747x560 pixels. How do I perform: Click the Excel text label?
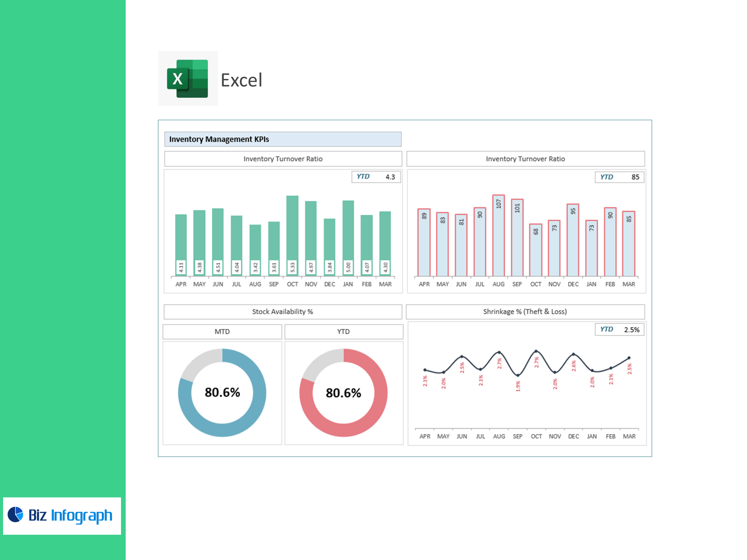[x=242, y=80]
